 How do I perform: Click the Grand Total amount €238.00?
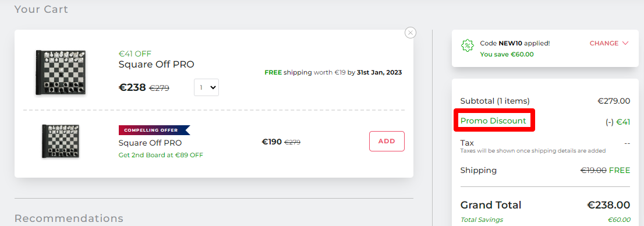click(608, 205)
